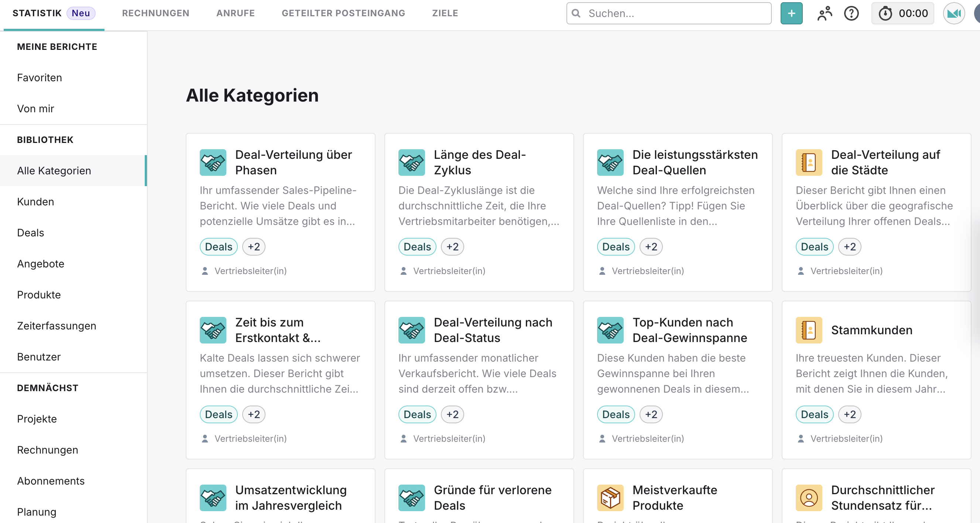980x523 pixels.
Task: Open Meistverkaufte Produkte report title
Action: pyautogui.click(x=675, y=498)
